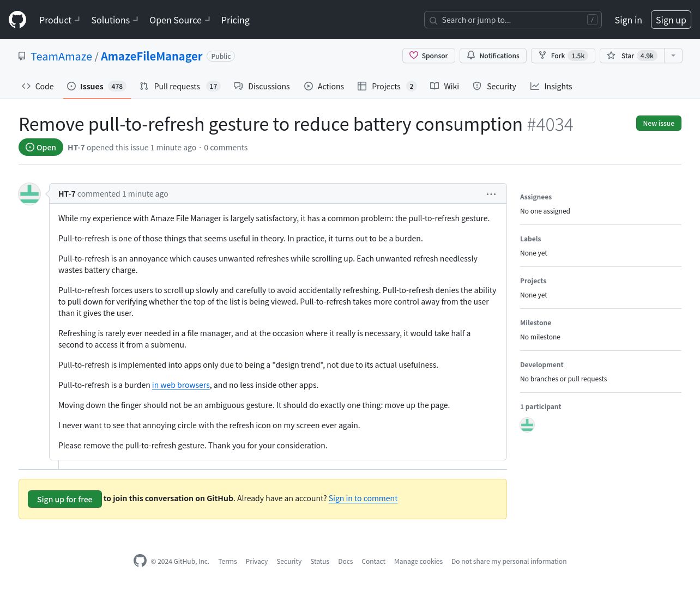Click Manage cookies in footer
The width and height of the screenshot is (700, 590).
pos(419,562)
